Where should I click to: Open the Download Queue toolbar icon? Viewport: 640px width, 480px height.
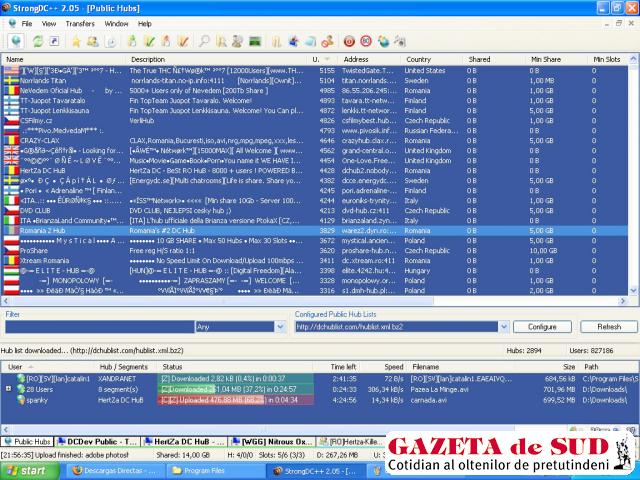132,41
